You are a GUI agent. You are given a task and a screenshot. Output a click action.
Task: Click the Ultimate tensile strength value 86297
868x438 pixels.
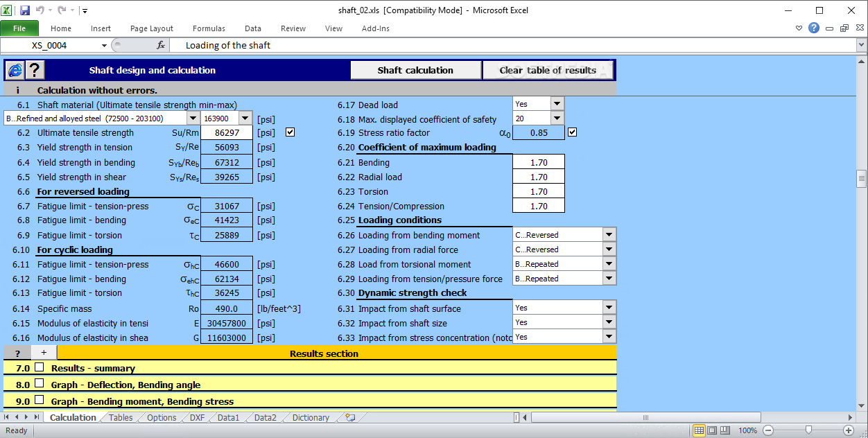coord(227,132)
